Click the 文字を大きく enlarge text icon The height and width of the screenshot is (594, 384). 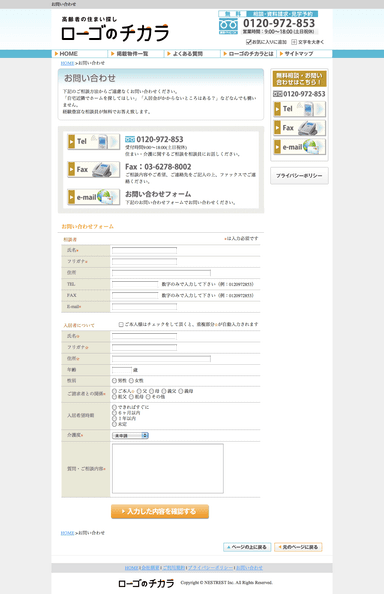tap(294, 42)
